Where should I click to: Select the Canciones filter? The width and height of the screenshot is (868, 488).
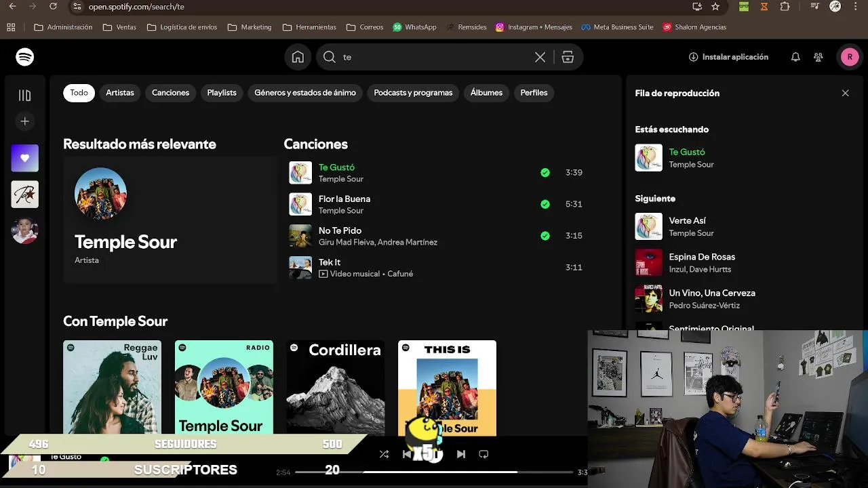tap(170, 93)
